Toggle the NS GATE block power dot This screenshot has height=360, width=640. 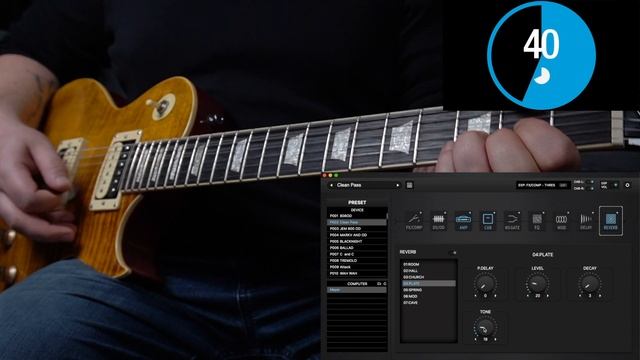[x=519, y=213]
